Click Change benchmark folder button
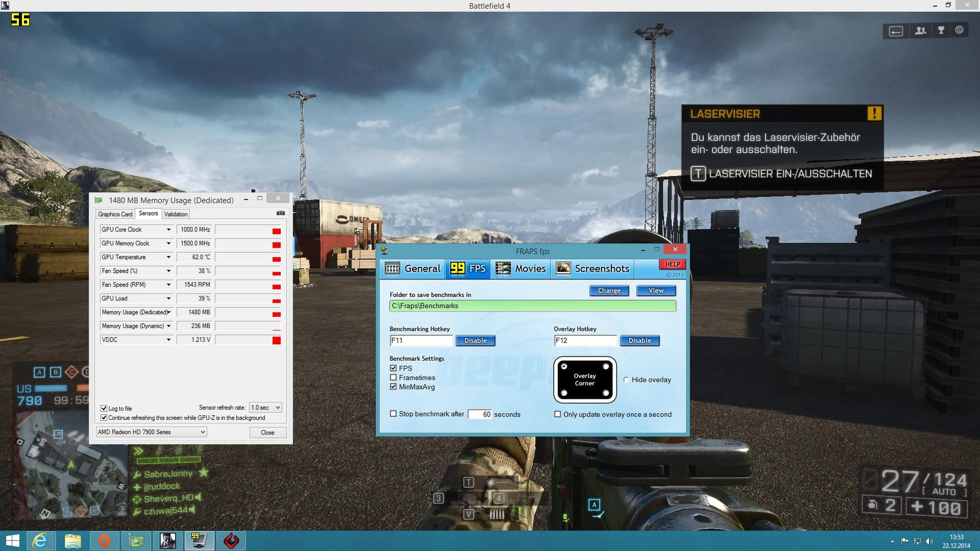This screenshot has width=980, height=551. click(x=609, y=291)
